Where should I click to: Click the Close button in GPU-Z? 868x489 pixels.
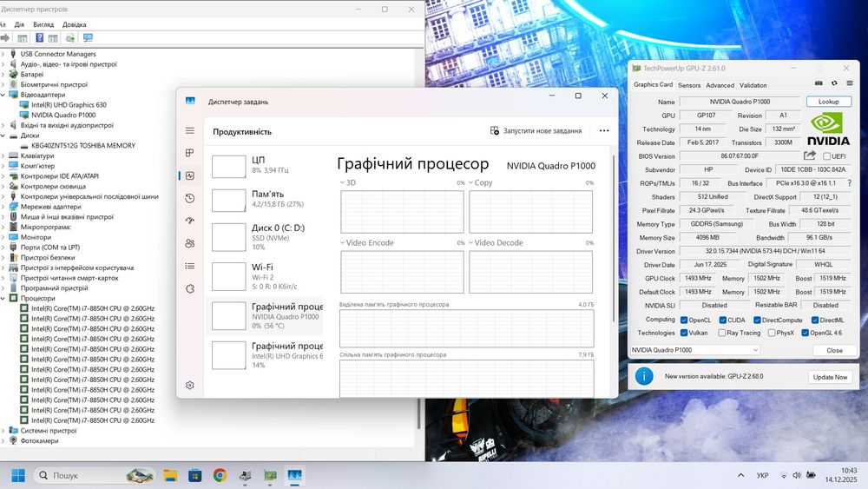point(834,350)
